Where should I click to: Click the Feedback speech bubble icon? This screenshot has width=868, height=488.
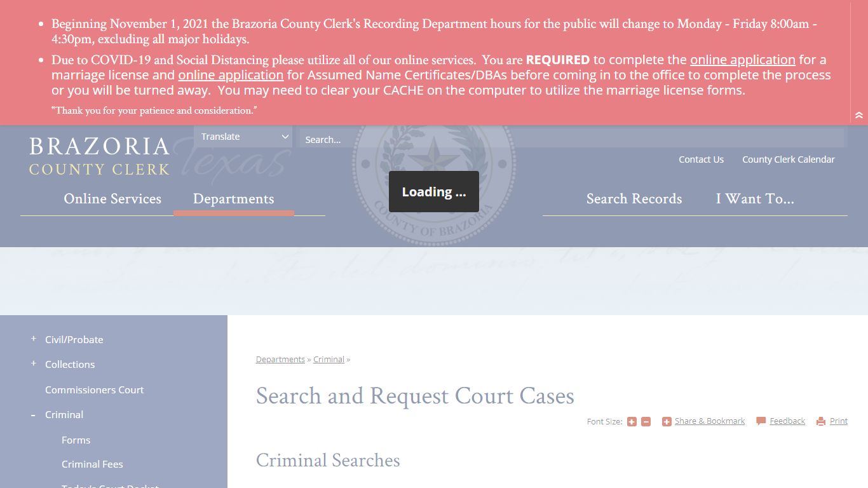pyautogui.click(x=761, y=421)
